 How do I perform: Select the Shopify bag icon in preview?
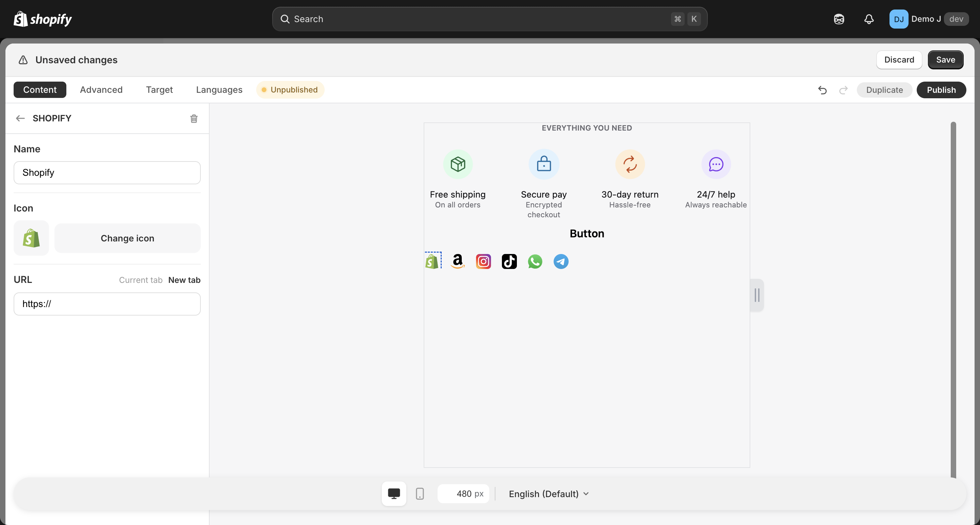(432, 261)
